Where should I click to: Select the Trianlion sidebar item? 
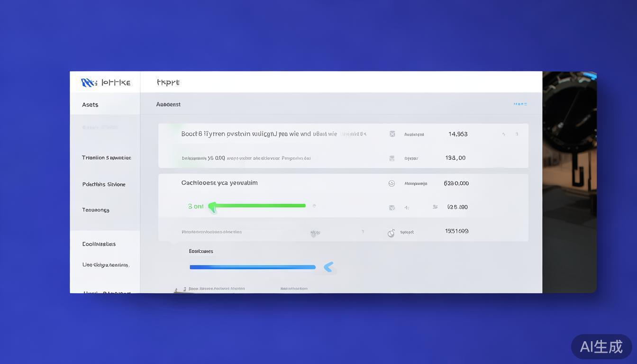coord(106,158)
